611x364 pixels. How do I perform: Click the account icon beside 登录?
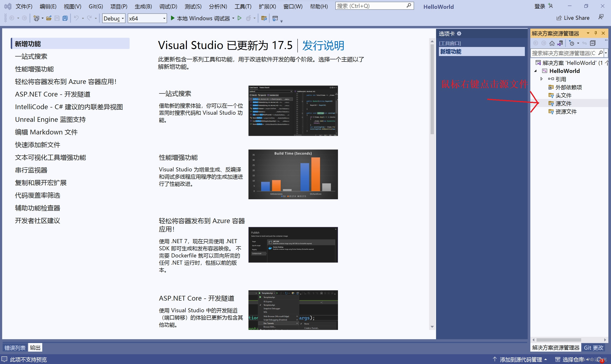[x=550, y=6]
